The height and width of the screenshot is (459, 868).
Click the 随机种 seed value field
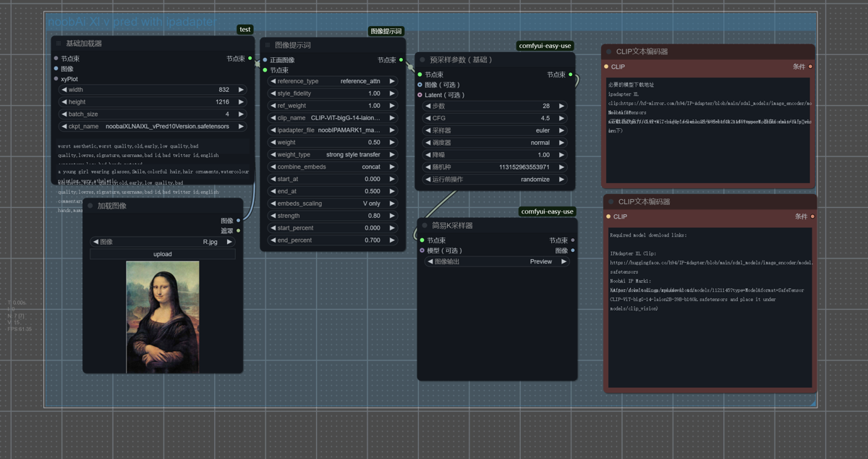tap(495, 167)
